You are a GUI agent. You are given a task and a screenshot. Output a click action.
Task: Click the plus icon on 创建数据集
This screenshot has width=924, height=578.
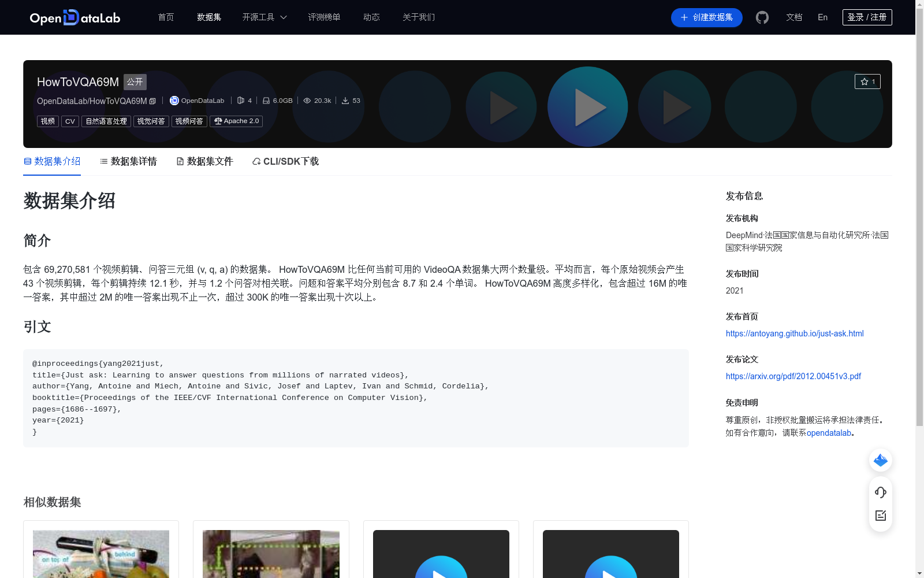(x=684, y=17)
